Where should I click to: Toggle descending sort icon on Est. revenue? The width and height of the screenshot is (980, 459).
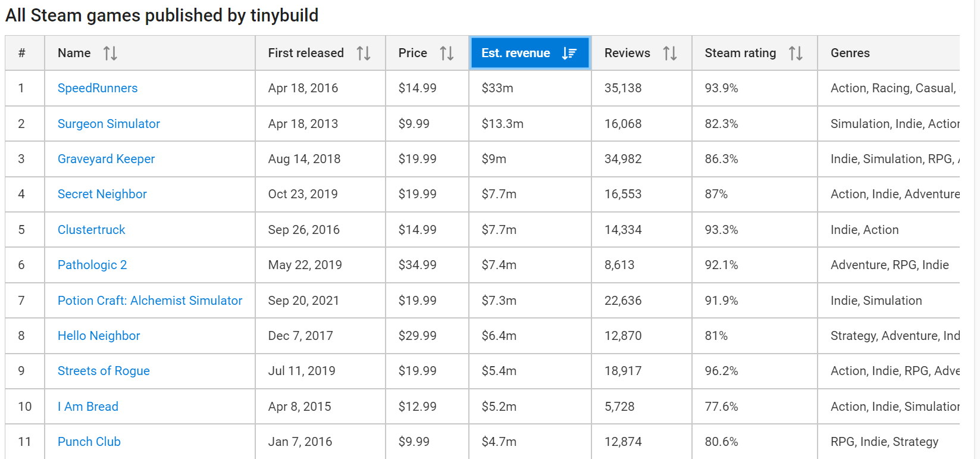click(x=569, y=54)
